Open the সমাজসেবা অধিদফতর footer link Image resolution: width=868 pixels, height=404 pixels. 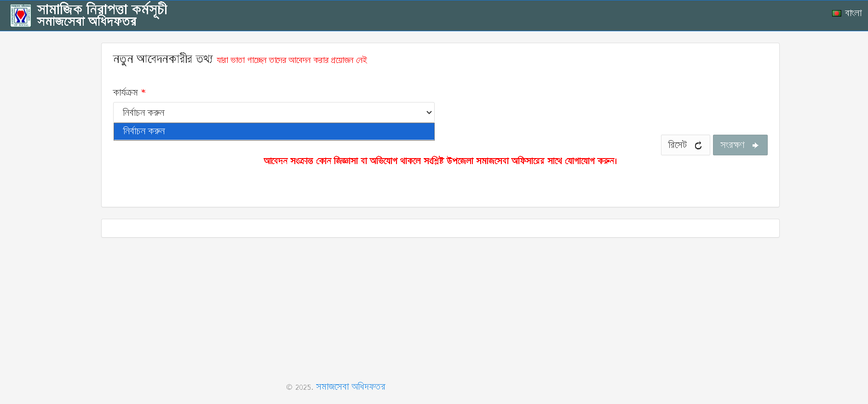tap(351, 387)
